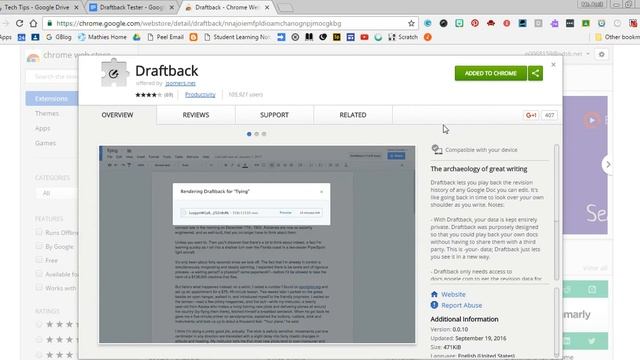Viewport: 640px width, 360px height.
Task: Open the orange circle bookmark after Scratch
Action: [427, 37]
